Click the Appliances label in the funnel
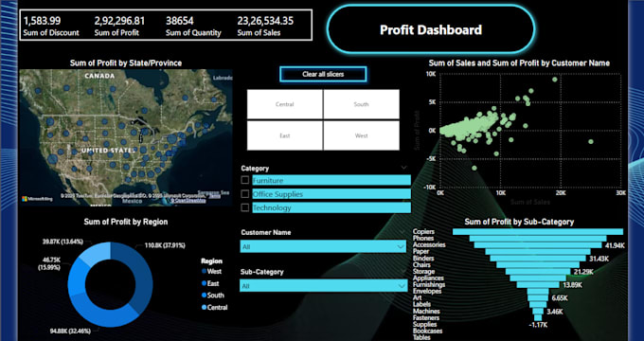The image size is (644, 341). tap(428, 278)
